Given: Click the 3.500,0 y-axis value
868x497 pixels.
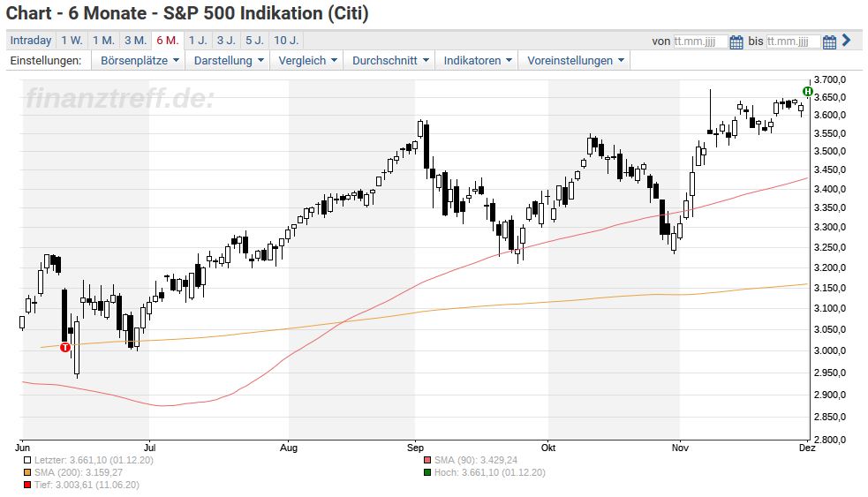Looking at the screenshot, I should [829, 151].
